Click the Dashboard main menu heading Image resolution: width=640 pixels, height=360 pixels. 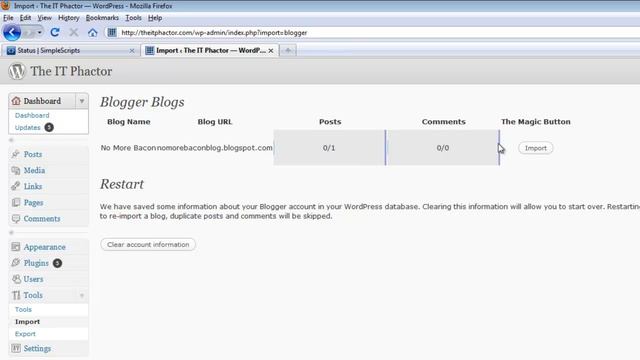click(42, 101)
